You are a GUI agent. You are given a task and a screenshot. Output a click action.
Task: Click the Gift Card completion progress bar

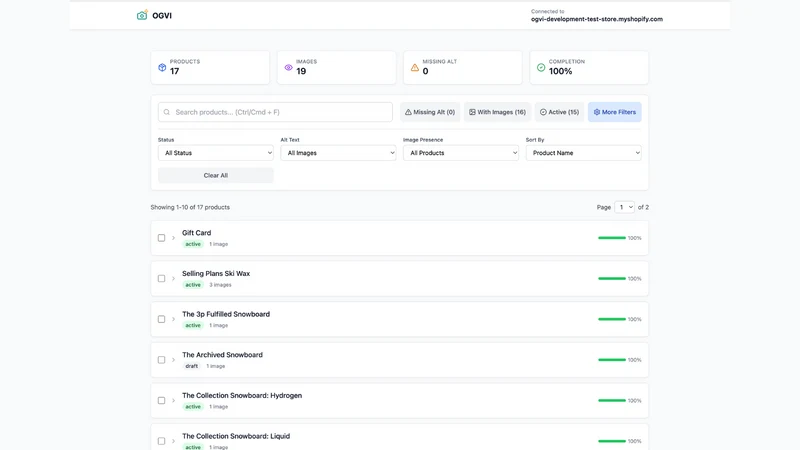[x=612, y=238]
